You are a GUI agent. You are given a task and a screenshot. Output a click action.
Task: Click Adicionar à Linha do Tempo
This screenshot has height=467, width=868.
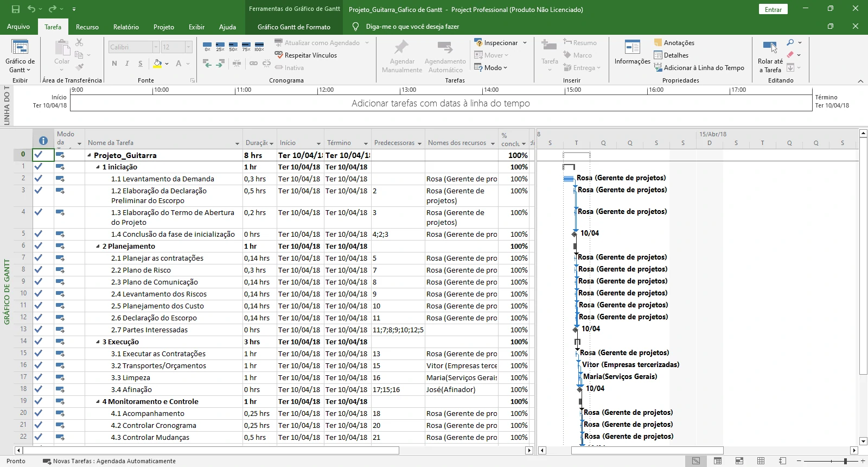(x=699, y=68)
